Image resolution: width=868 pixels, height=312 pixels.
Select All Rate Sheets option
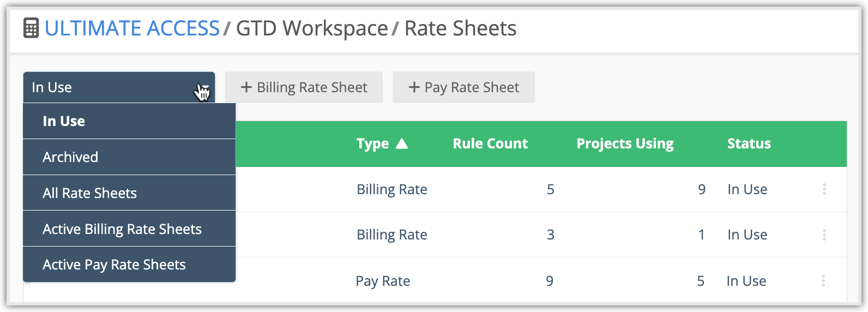pyautogui.click(x=89, y=193)
